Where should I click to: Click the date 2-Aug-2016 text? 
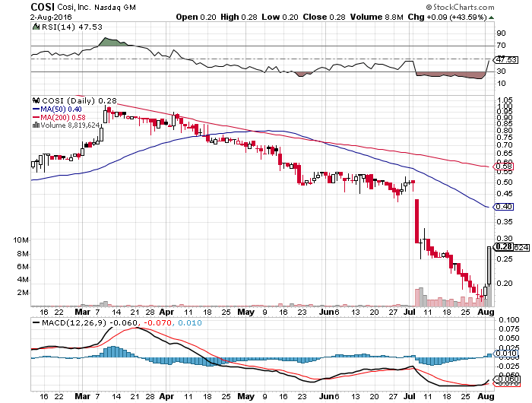(x=51, y=17)
